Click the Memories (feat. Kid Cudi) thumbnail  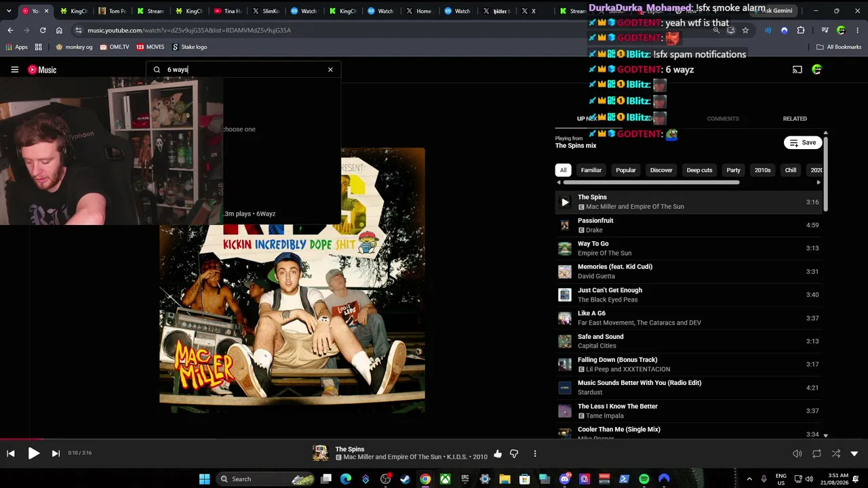565,272
